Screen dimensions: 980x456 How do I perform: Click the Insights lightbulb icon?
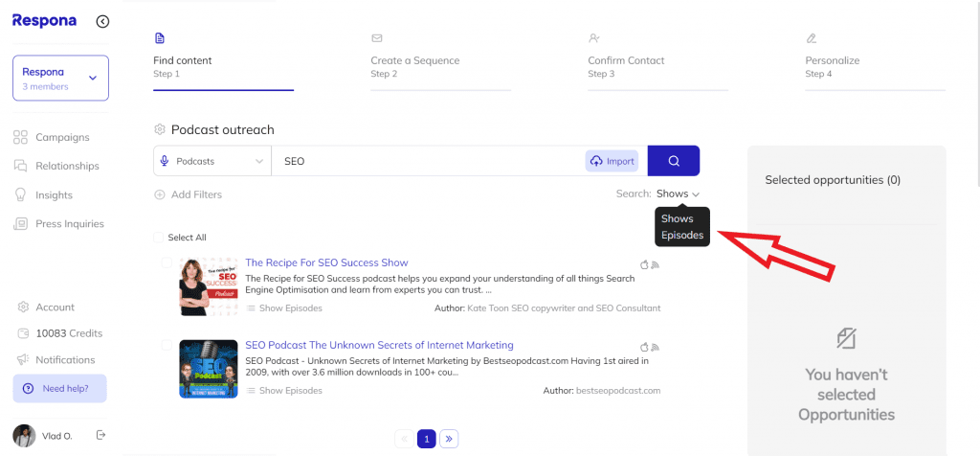coord(21,194)
